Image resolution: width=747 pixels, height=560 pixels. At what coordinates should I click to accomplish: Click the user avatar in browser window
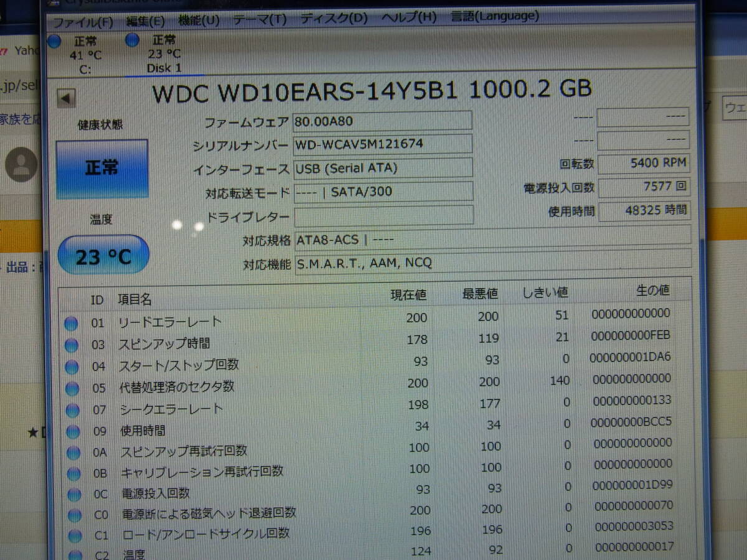22,164
